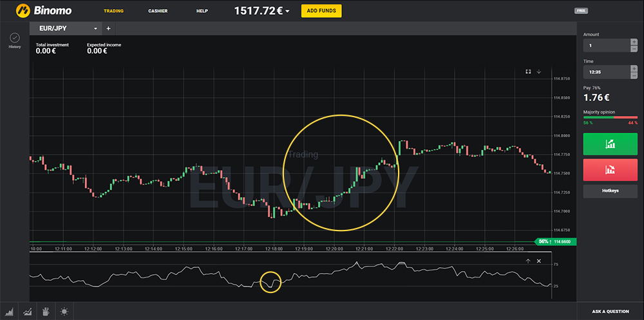This screenshot has width=644, height=320.
Task: Open the trade History panel
Action: [14, 40]
